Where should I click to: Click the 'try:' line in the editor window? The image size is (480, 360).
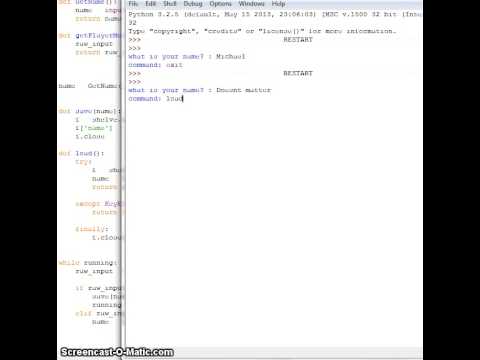[83, 162]
